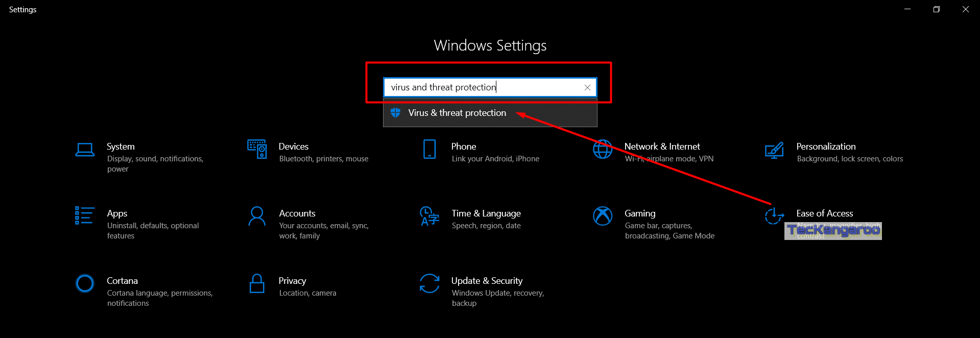Open the Time & Language icon
980x338 pixels.
click(x=429, y=216)
